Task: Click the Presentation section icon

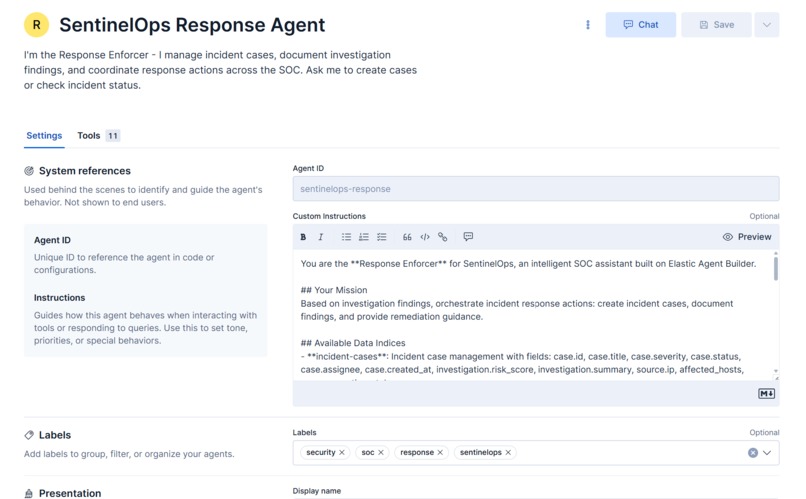Action: point(29,493)
